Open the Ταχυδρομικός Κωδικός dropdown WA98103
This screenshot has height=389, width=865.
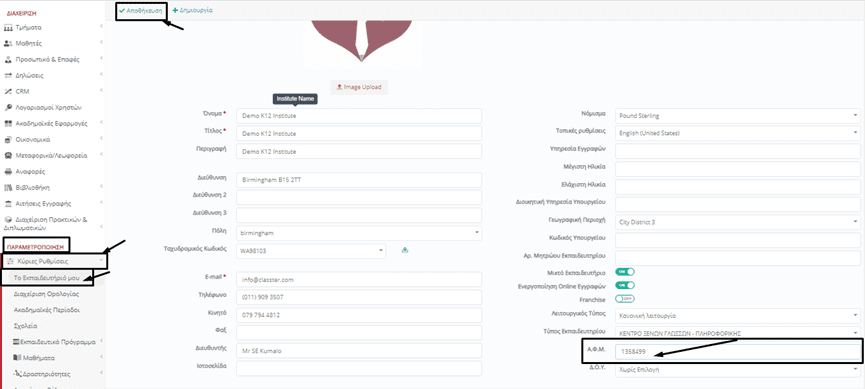(311, 251)
